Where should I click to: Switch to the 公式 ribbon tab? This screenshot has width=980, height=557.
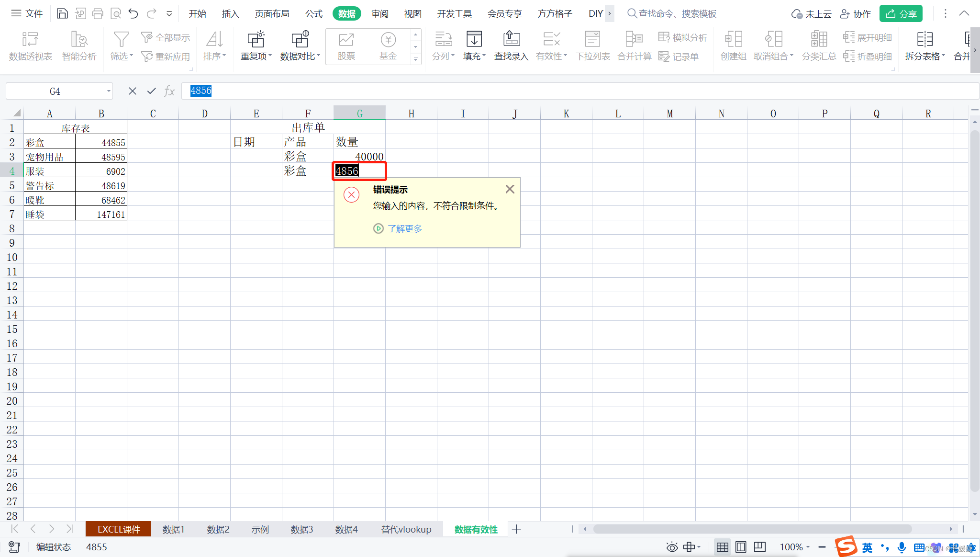314,14
